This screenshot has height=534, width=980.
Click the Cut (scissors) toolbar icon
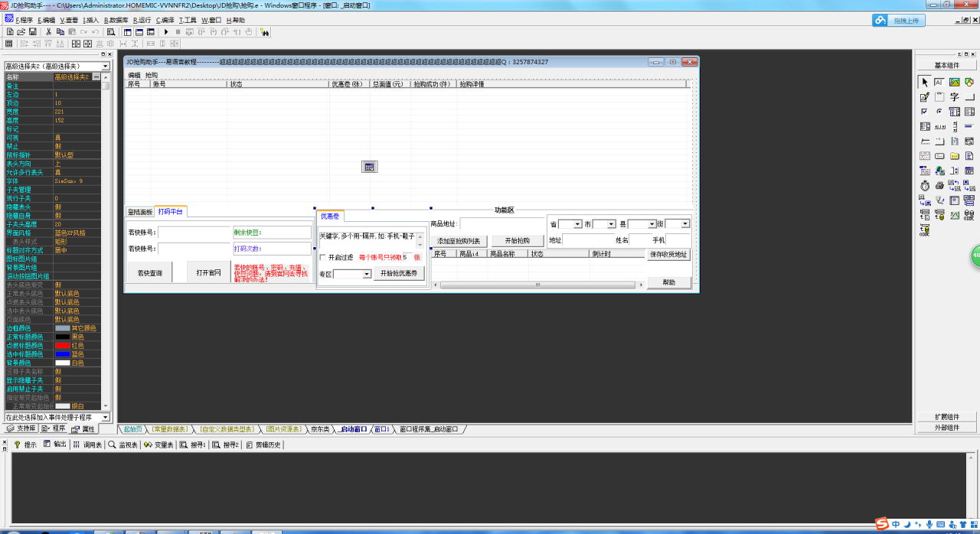[x=49, y=32]
